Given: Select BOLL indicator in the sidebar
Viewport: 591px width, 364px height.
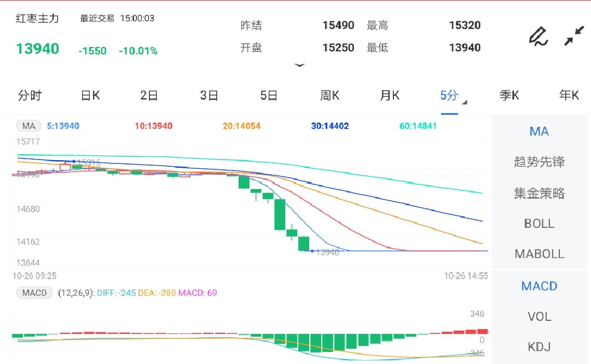Looking at the screenshot, I should coord(539,224).
